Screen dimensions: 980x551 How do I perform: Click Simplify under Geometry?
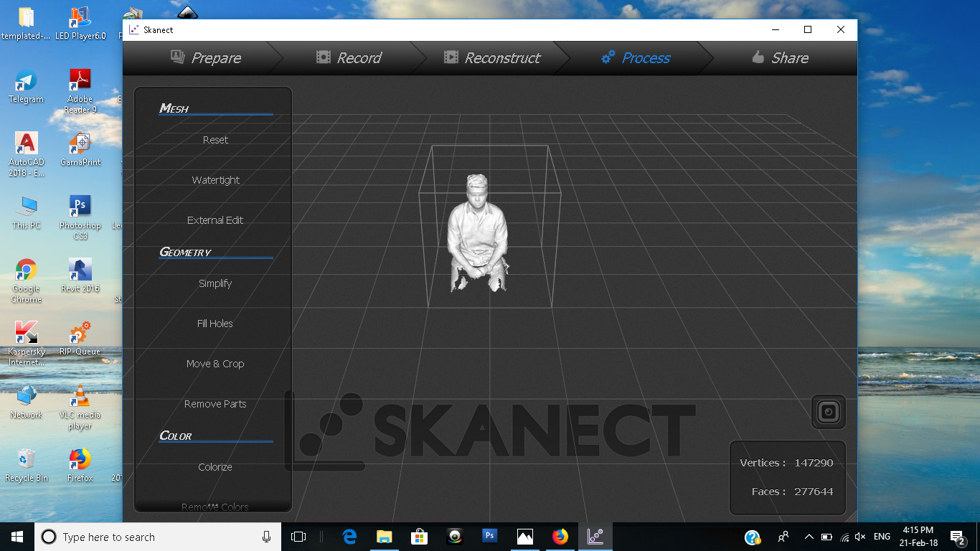pyautogui.click(x=215, y=283)
